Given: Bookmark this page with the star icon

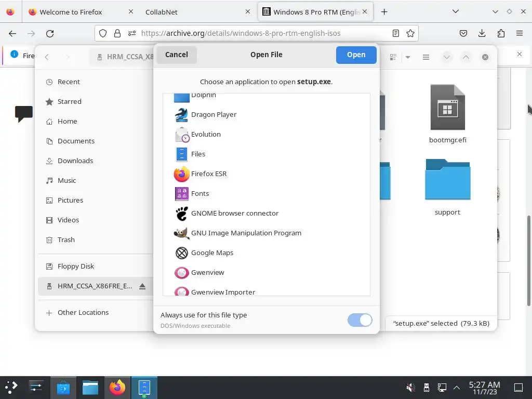Looking at the screenshot, I should 410,33.
